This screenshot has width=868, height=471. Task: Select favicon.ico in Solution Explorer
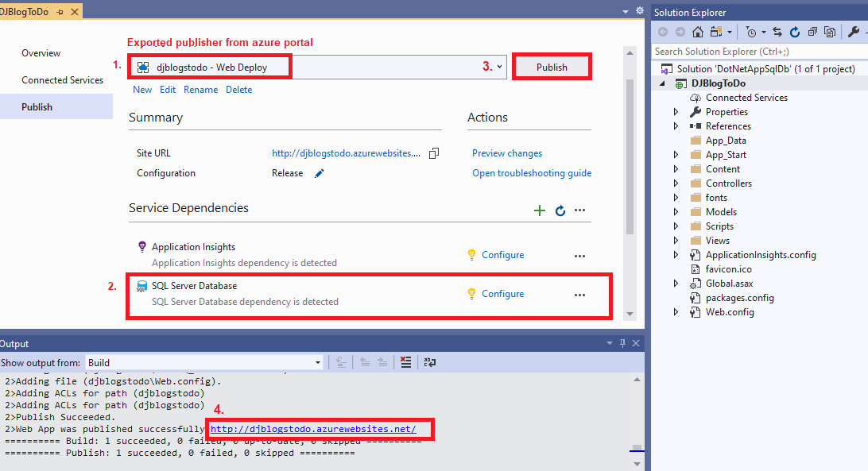click(728, 269)
